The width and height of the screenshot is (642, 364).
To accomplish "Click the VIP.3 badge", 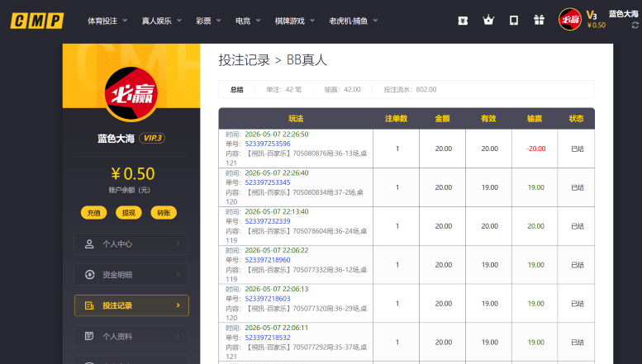I will (x=152, y=138).
